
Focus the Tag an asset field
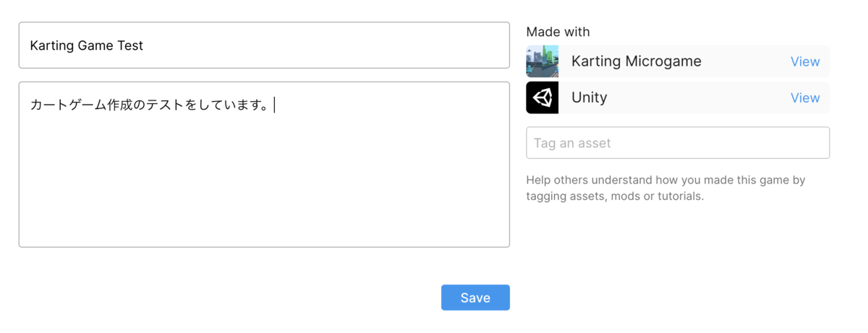678,143
